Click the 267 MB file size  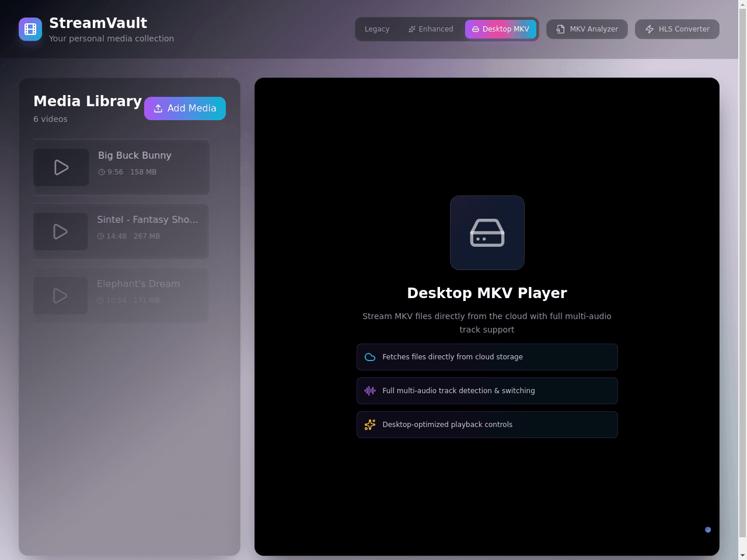(146, 236)
